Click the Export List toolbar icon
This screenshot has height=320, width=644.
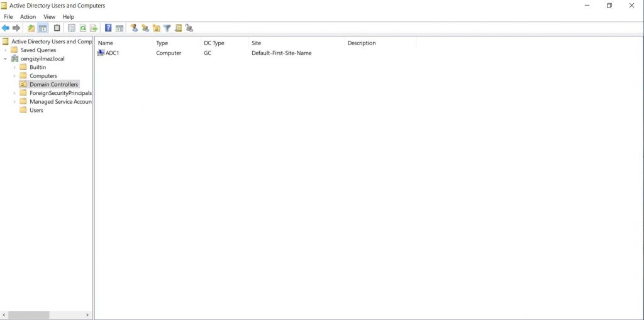[x=94, y=28]
